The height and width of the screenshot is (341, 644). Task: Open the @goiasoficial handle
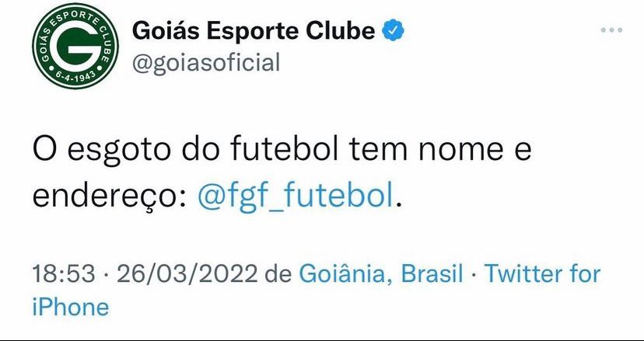pyautogui.click(x=206, y=62)
